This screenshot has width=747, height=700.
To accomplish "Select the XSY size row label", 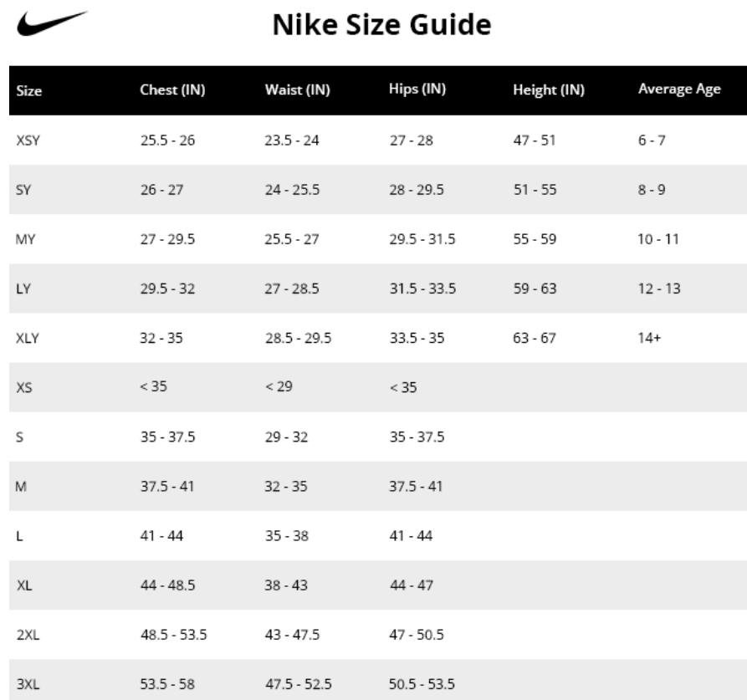I will (28, 141).
